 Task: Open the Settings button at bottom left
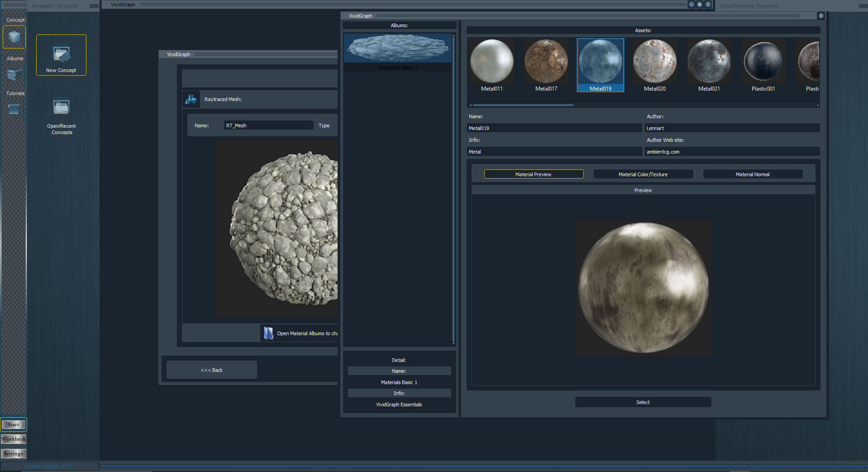(13, 453)
